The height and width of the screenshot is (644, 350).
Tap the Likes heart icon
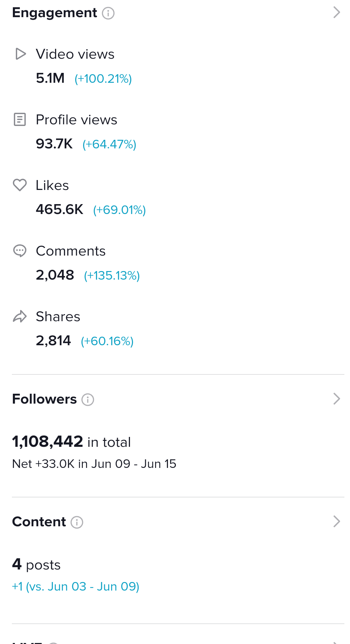point(20,185)
